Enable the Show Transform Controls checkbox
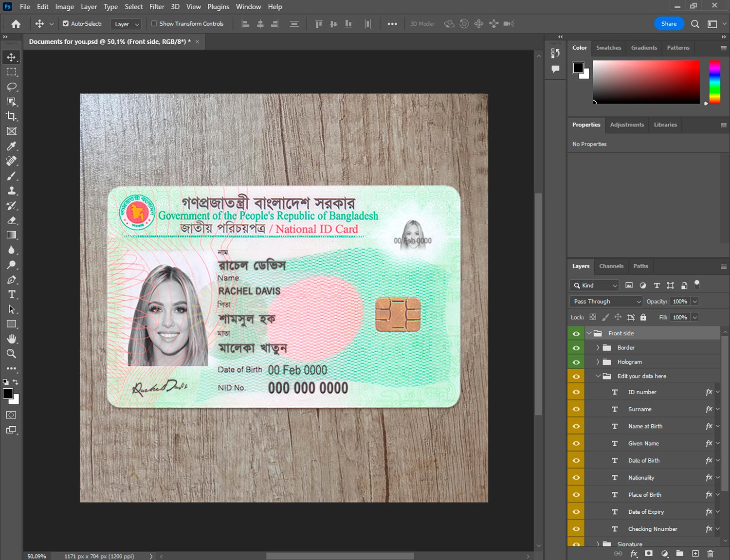 coord(154,23)
